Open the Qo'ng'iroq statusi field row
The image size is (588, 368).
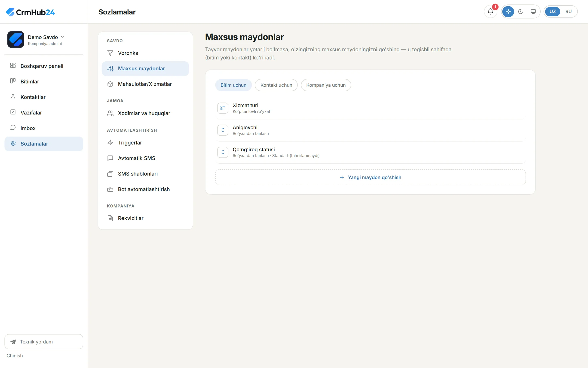370,152
